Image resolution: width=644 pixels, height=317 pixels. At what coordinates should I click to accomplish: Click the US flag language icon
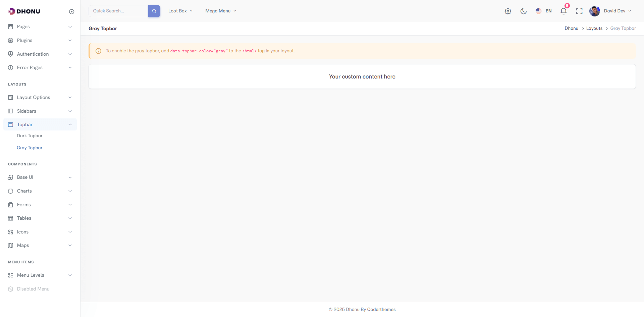(539, 11)
